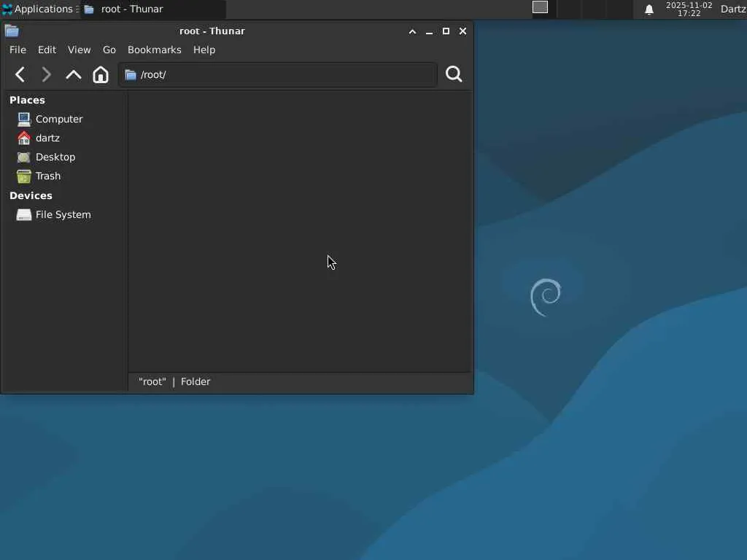Open the File menu
The height and width of the screenshot is (560, 747).
[18, 50]
